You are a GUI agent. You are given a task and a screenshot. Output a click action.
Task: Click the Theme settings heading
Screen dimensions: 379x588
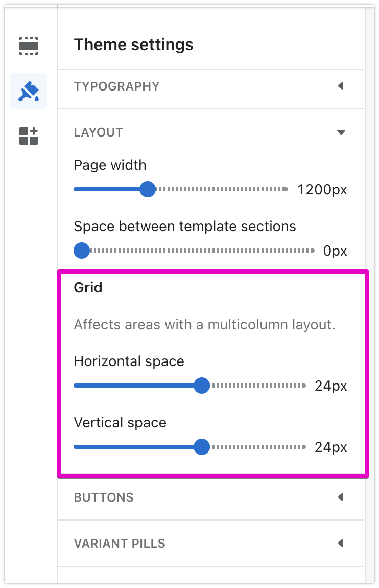pos(133,45)
